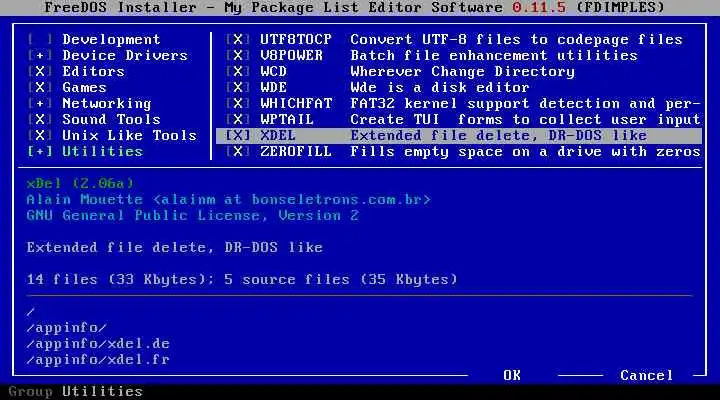Click the Cancel button
This screenshot has height=400, width=720.
[x=647, y=375]
